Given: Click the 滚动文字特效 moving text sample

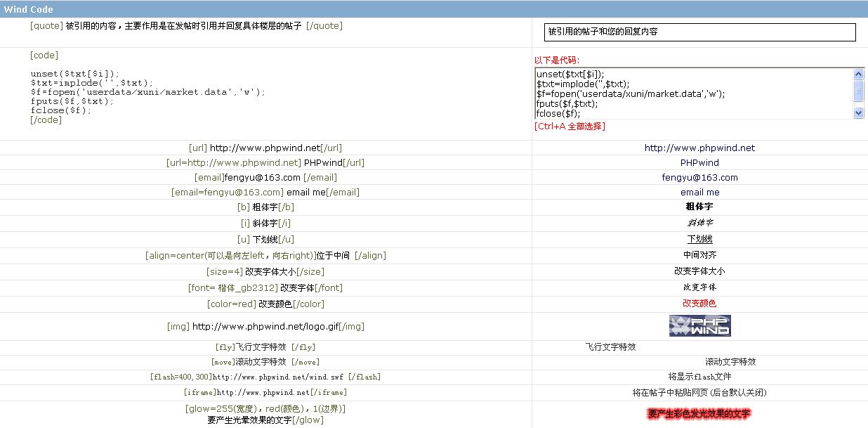Looking at the screenshot, I should tap(730, 362).
